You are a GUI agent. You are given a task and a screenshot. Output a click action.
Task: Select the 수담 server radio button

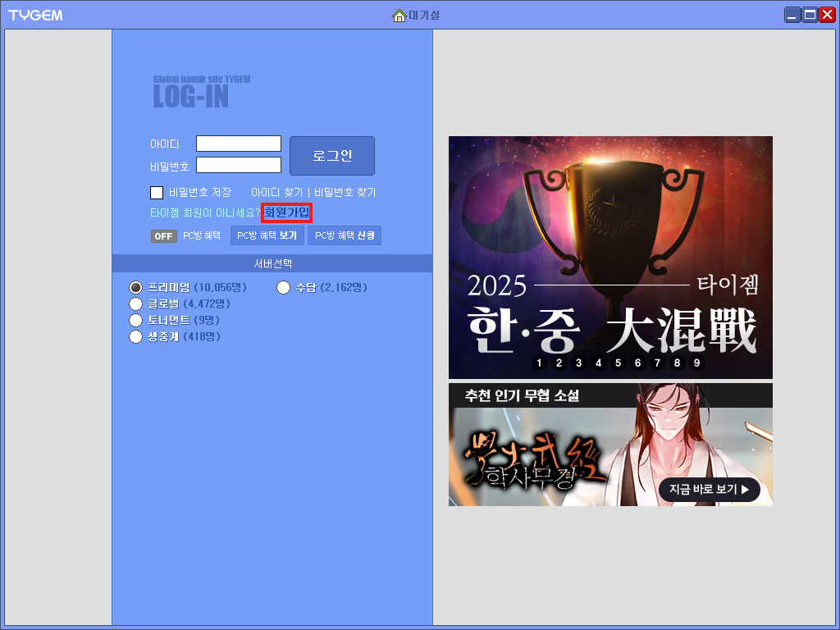click(283, 288)
